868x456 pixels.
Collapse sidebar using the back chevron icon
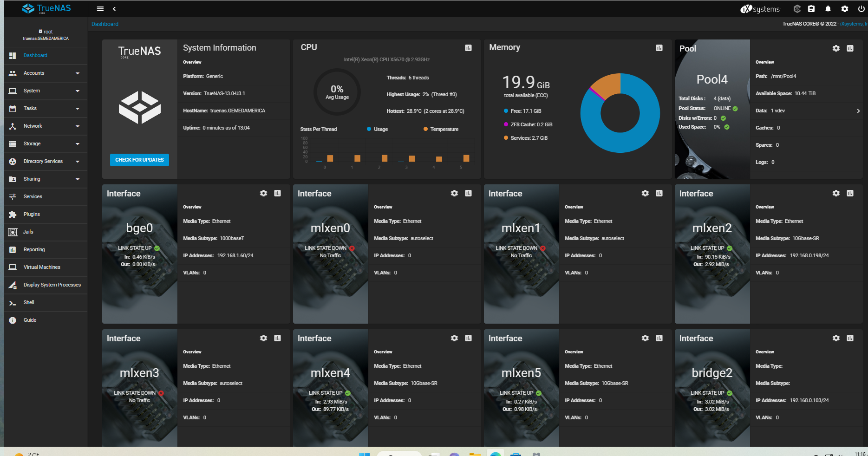coord(114,9)
